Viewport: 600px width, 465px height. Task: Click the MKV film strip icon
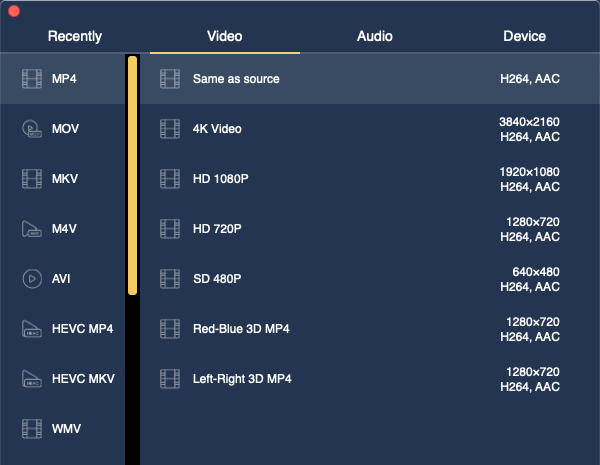[x=32, y=179]
